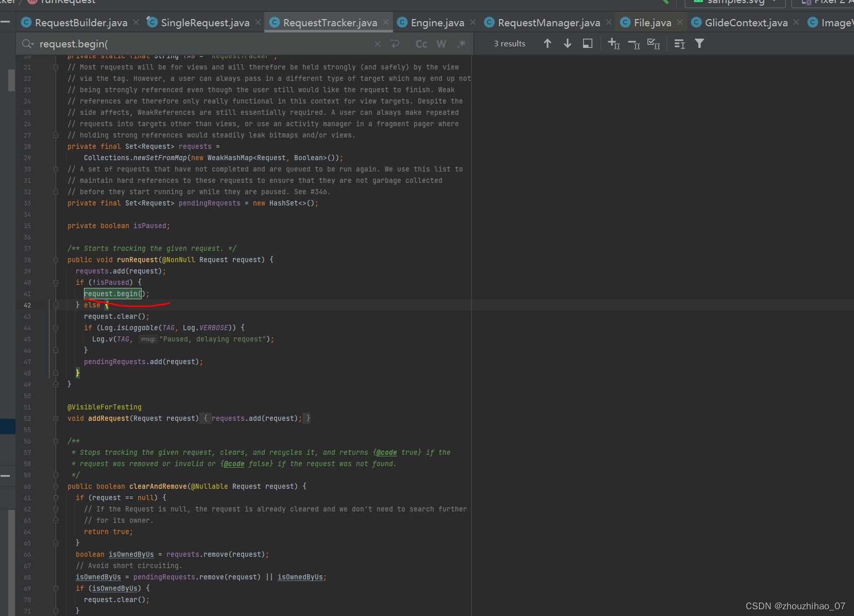Close the RequestTracker.java tab

[x=386, y=22]
